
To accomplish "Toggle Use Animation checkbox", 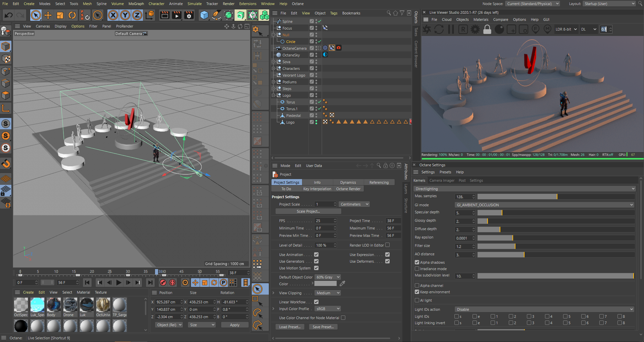I will click(x=316, y=255).
